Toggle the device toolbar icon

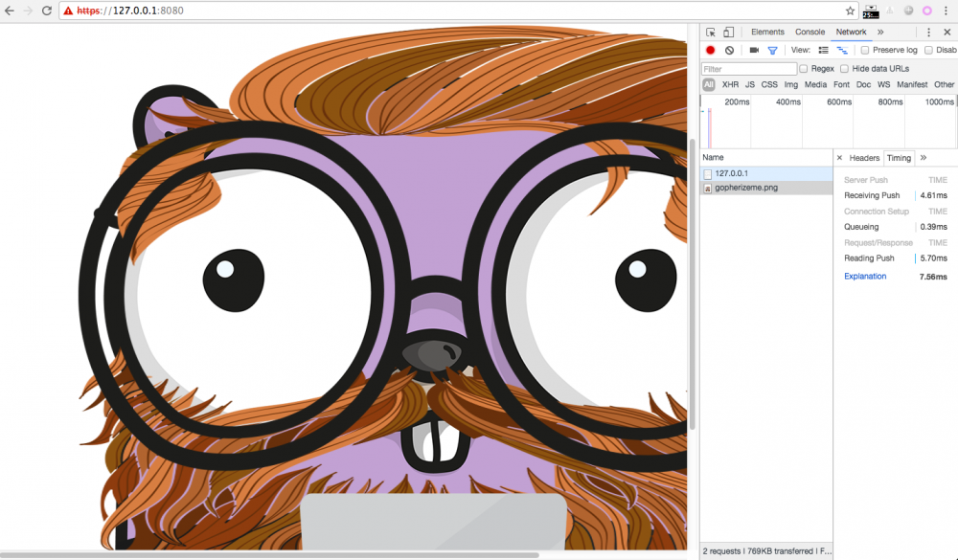(x=728, y=32)
